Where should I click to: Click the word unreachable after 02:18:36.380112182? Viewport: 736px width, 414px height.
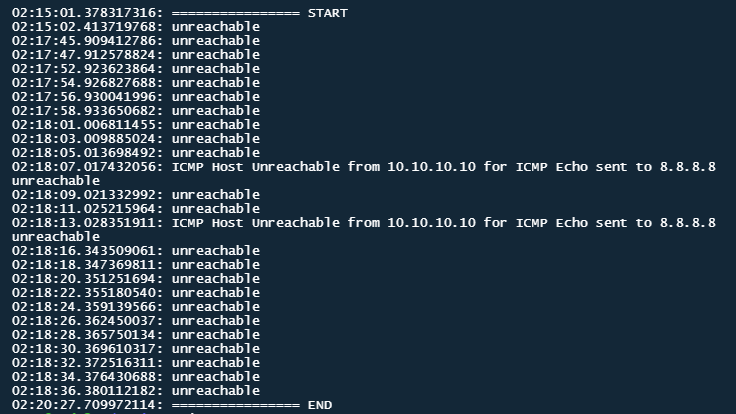point(215,391)
